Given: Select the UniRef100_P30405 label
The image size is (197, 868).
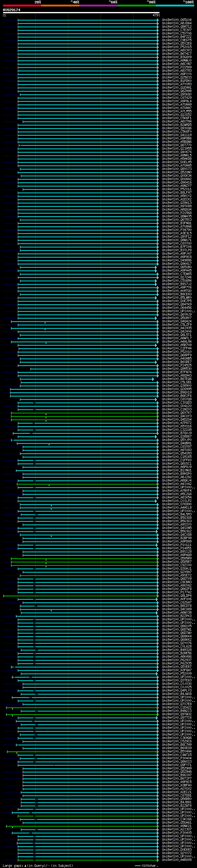Looking at the screenshot, I should click(x=176, y=833).
